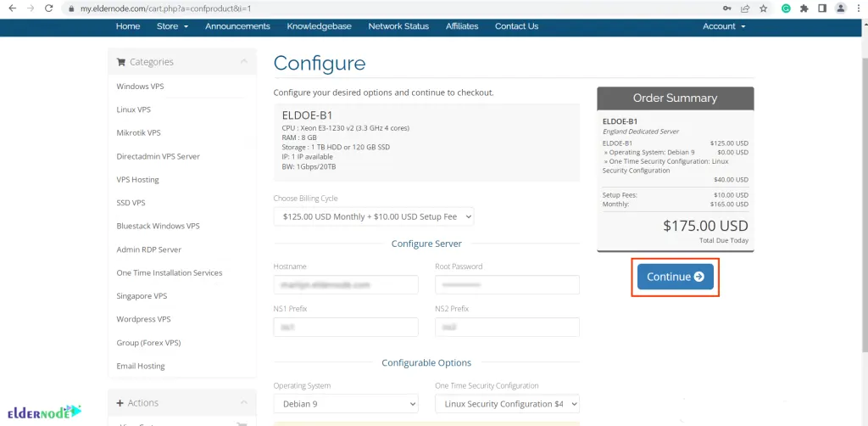This screenshot has height=426, width=868.
Task: Open Announcements in navigation bar
Action: pyautogui.click(x=237, y=26)
